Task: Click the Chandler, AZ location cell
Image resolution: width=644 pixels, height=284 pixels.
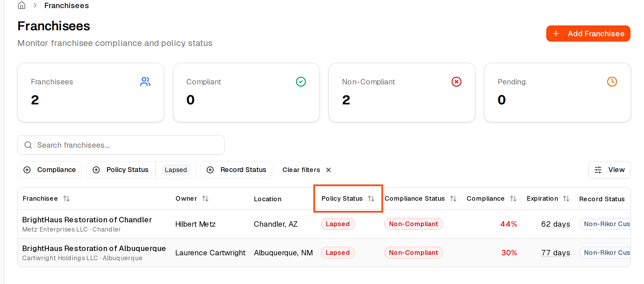Action: (276, 224)
